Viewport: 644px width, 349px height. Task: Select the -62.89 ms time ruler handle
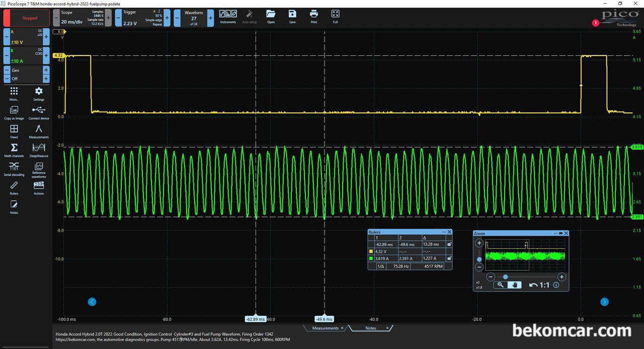pos(256,319)
